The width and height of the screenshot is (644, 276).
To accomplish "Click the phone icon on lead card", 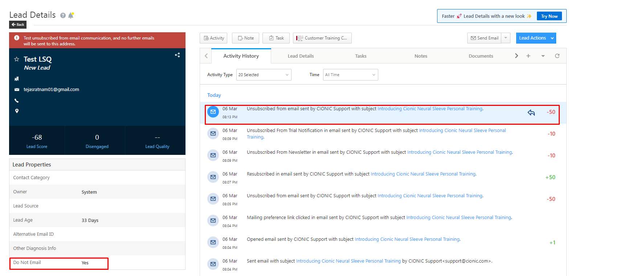I will pyautogui.click(x=16, y=100).
